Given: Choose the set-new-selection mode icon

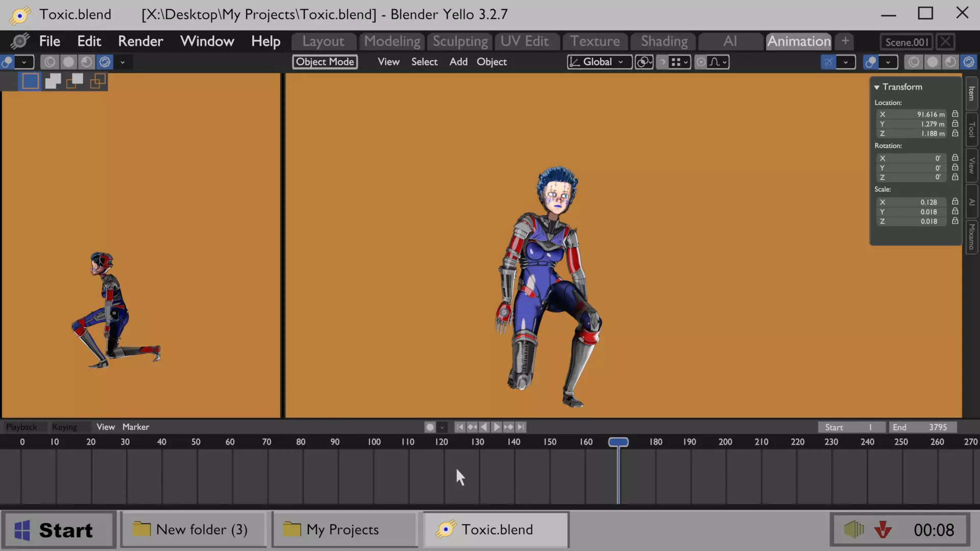Looking at the screenshot, I should [x=30, y=81].
